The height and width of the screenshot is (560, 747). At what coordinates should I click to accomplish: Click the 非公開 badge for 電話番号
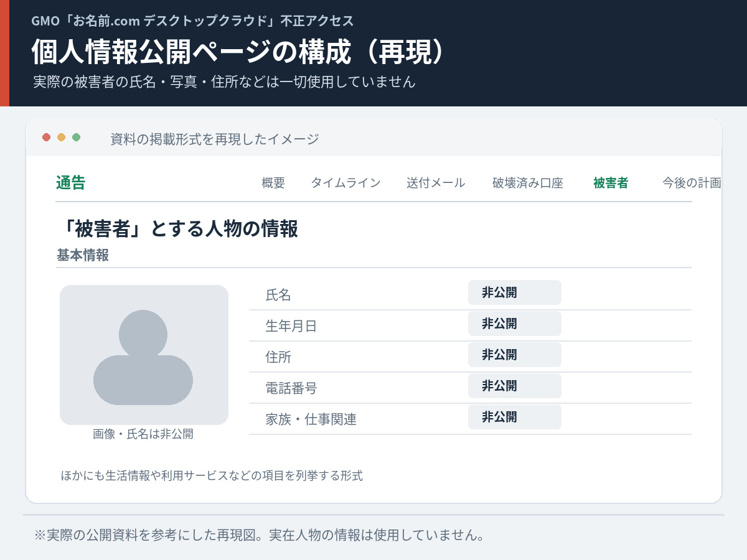pos(515,386)
